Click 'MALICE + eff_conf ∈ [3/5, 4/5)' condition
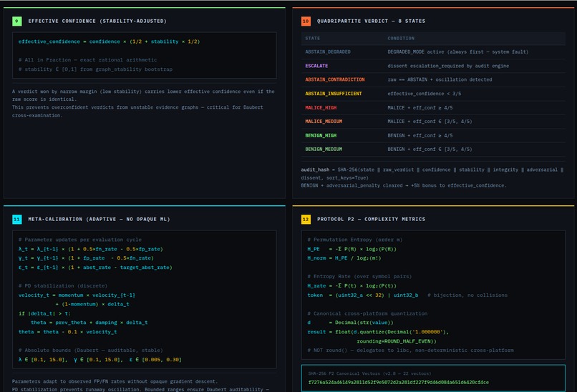The height and width of the screenshot is (392, 577). point(430,122)
